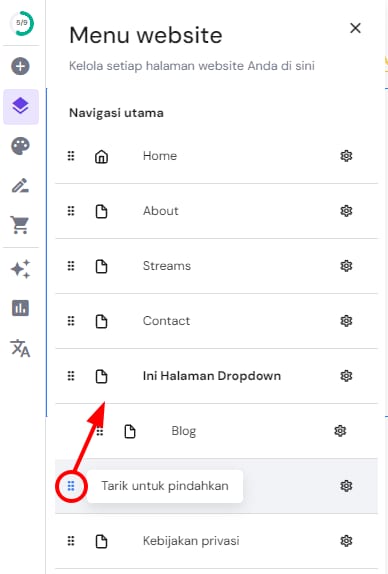Click the setup progress ring indicator
Viewport: 388px width, 574px height.
pos(22,23)
